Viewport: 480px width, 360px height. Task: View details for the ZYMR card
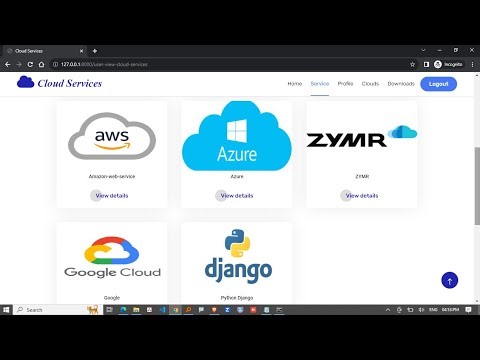coord(362,196)
